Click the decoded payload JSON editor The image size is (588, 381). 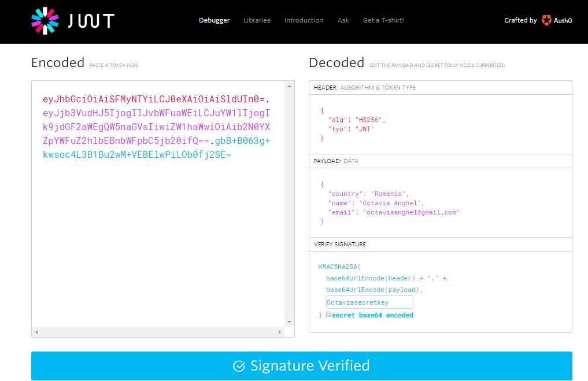point(440,203)
